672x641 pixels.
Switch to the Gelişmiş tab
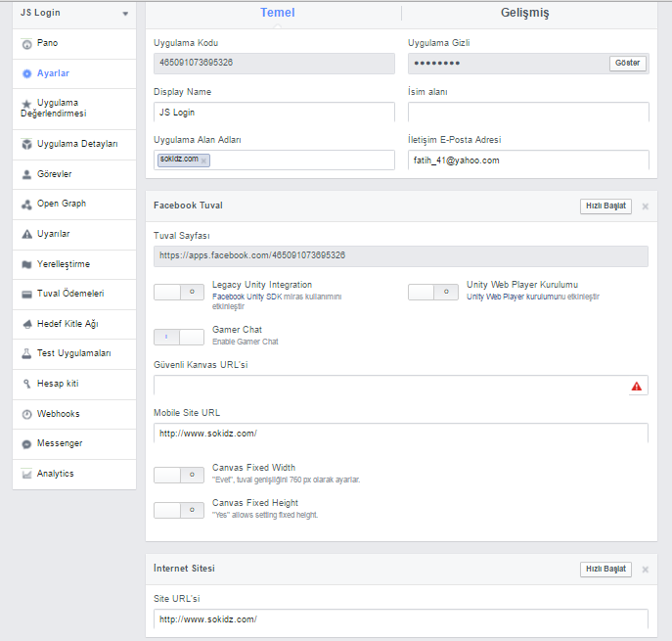(524, 13)
